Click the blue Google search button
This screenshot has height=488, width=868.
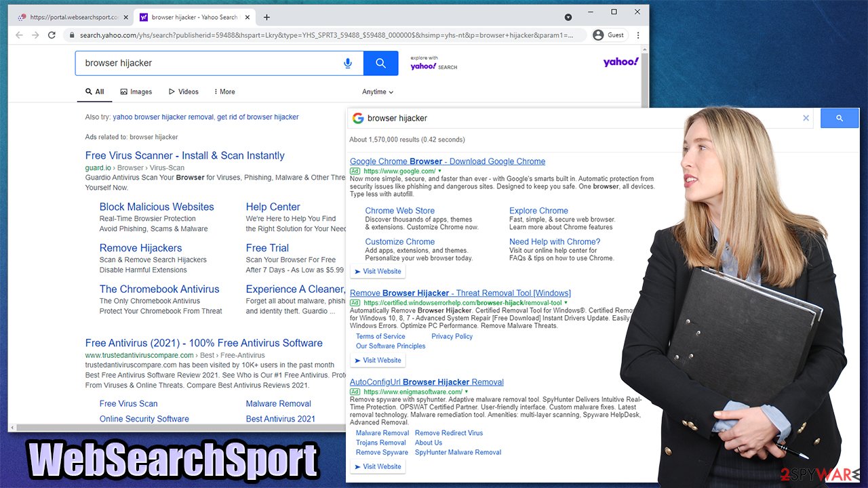click(x=840, y=118)
